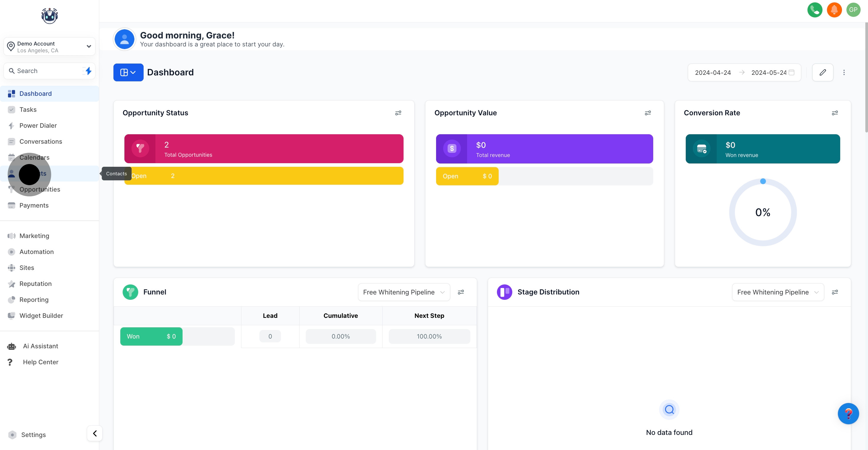Viewport: 868px width, 450px height.
Task: Open the orange notifications bell
Action: [x=834, y=10]
